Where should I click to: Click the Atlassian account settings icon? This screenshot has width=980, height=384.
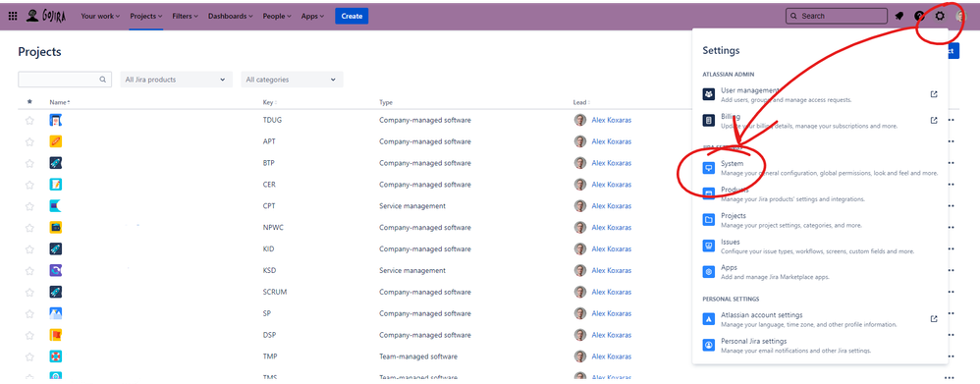(708, 319)
